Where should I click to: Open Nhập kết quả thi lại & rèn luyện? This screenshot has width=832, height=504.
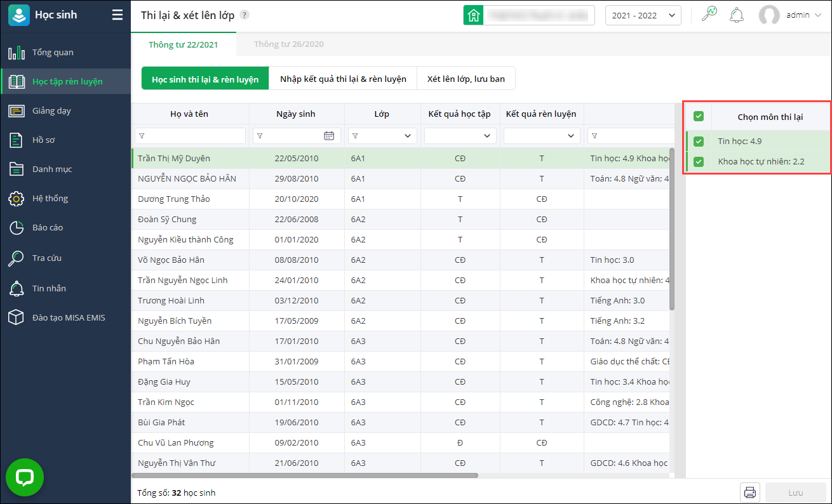343,79
